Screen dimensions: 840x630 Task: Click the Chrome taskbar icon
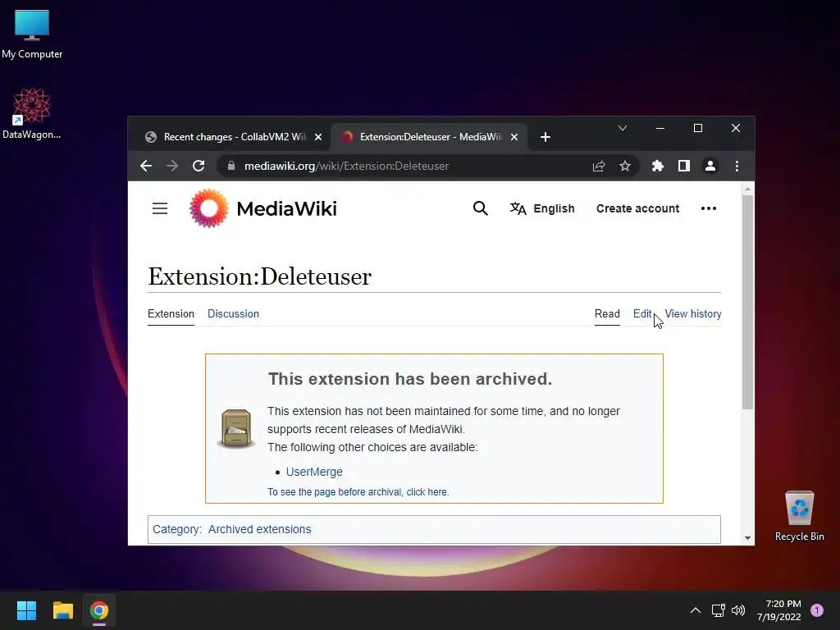(x=99, y=610)
